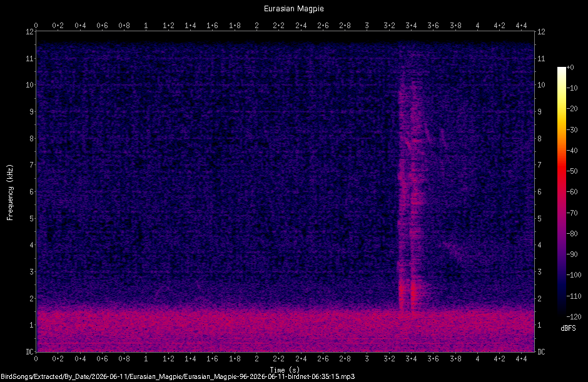Click the -120 value on the dBFS scale
The image size is (588, 382).
pos(574,317)
